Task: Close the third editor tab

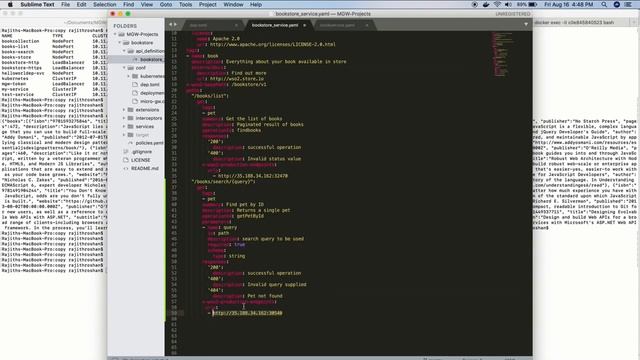Action: (x=367, y=25)
